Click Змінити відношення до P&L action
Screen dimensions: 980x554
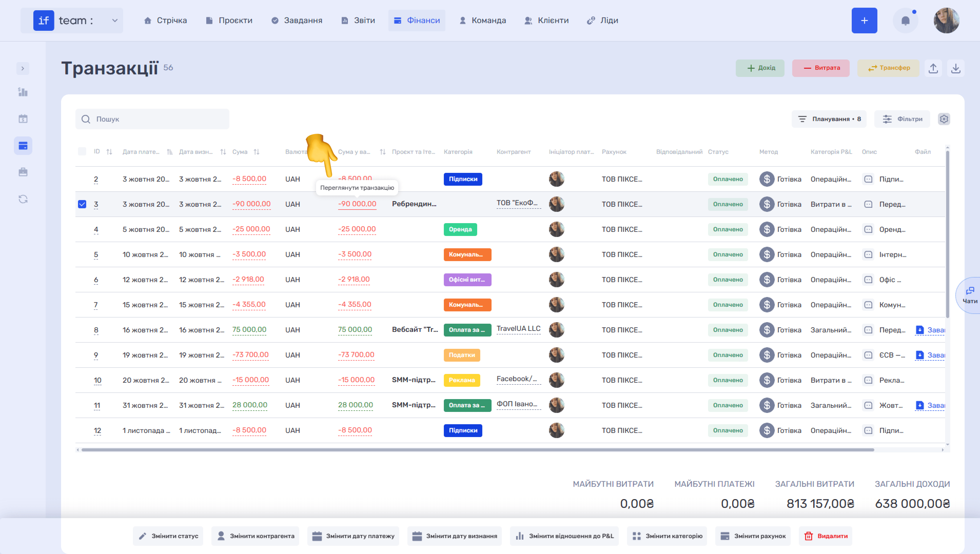pos(564,536)
